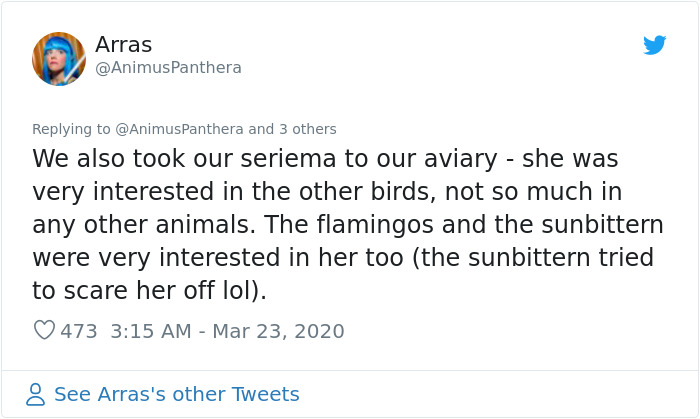Click the '3 others' reply recipients
This screenshot has height=419, width=700.
307,129
